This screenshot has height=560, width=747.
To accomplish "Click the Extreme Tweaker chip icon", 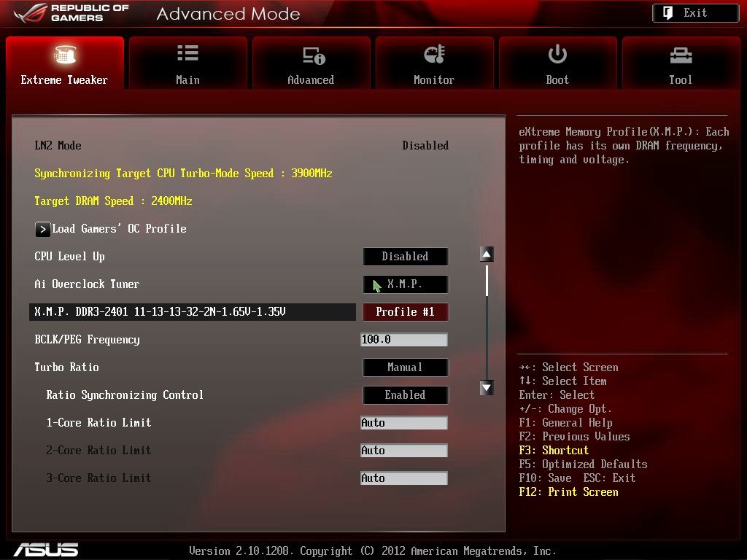I will (65, 54).
